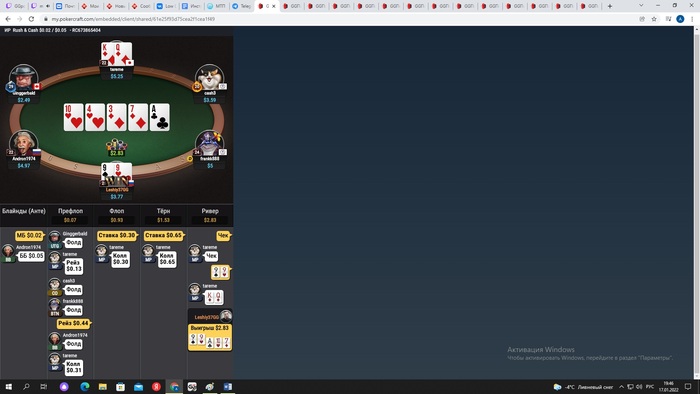This screenshot has height=394, width=700.
Task: Open the Chrome three-dots menu
Action: click(692, 19)
